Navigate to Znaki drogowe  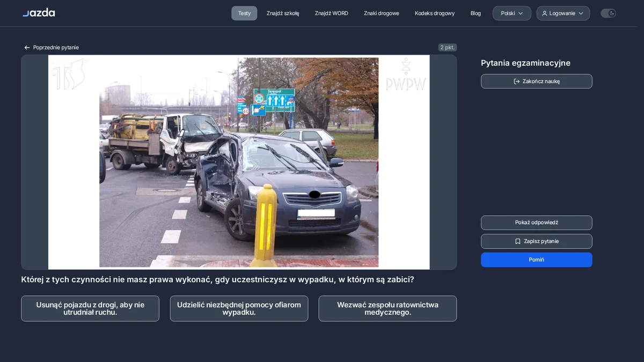click(x=382, y=13)
